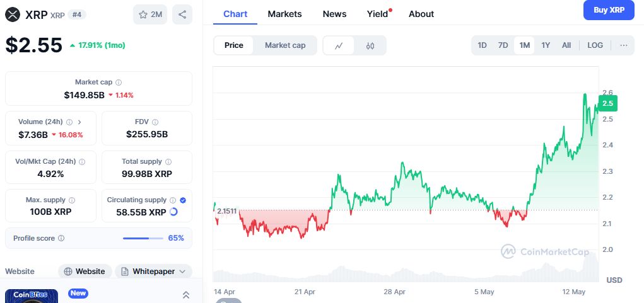Set chart range to 1M
Image resolution: width=644 pixels, height=303 pixels.
coord(525,45)
